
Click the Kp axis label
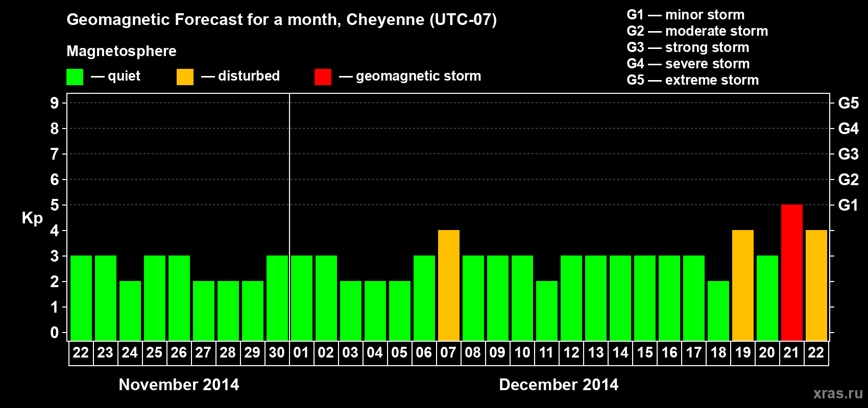tap(32, 218)
